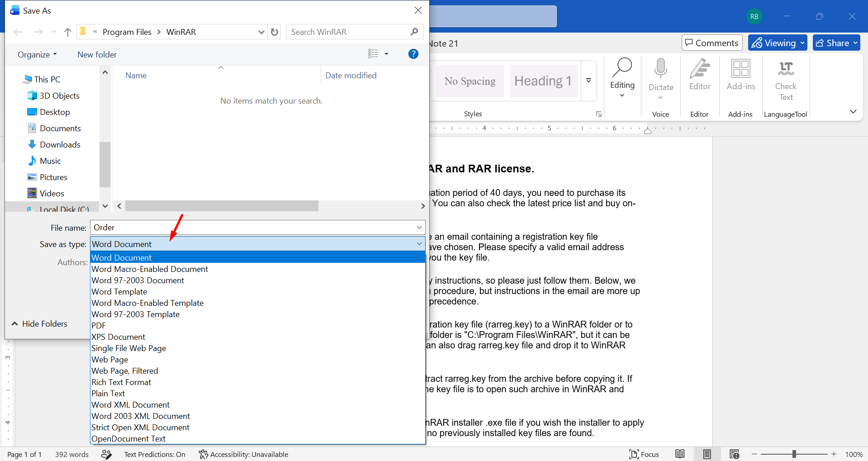
Task: Open the Editor proofing pane
Action: click(x=700, y=75)
